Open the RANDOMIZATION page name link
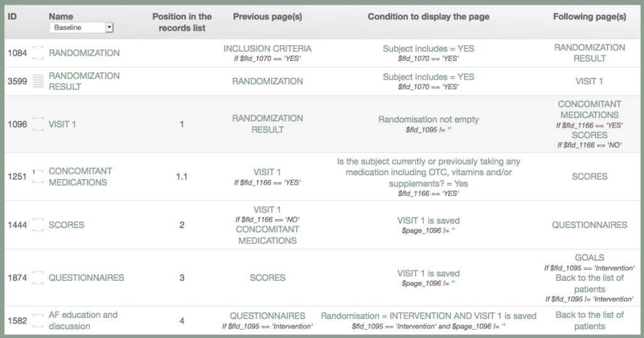Image resolution: width=644 pixels, height=338 pixels. (x=84, y=53)
